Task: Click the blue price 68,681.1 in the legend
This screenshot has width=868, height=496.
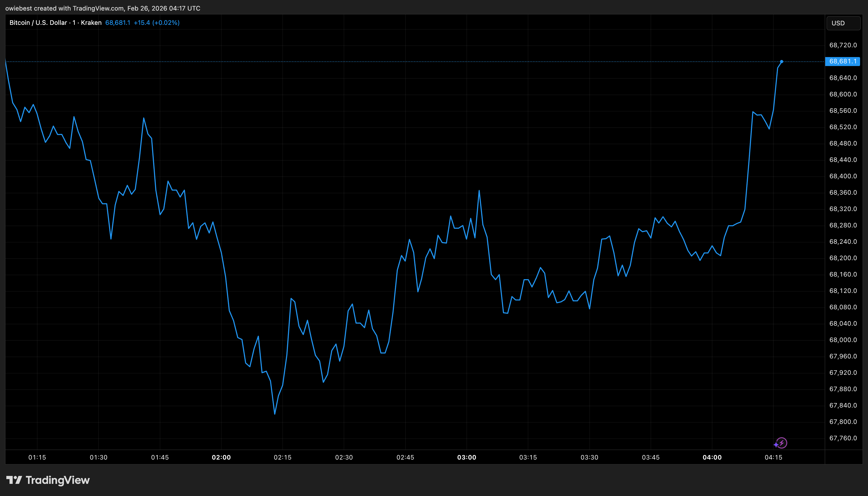Action: pyautogui.click(x=118, y=22)
